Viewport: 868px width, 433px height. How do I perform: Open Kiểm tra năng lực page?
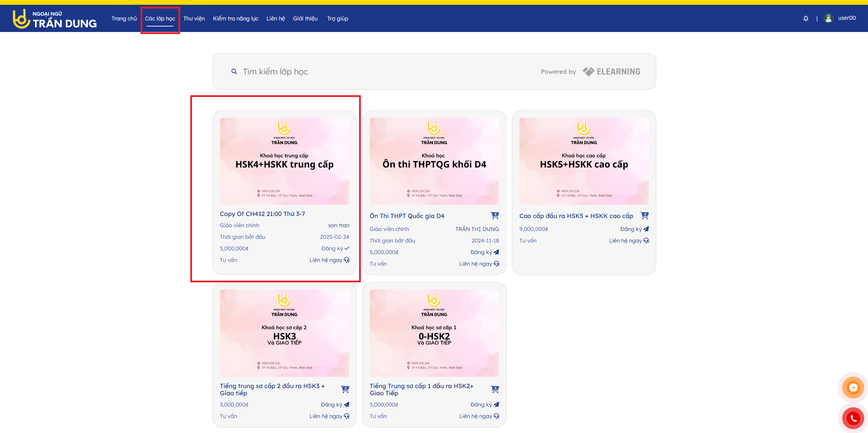pyautogui.click(x=235, y=18)
